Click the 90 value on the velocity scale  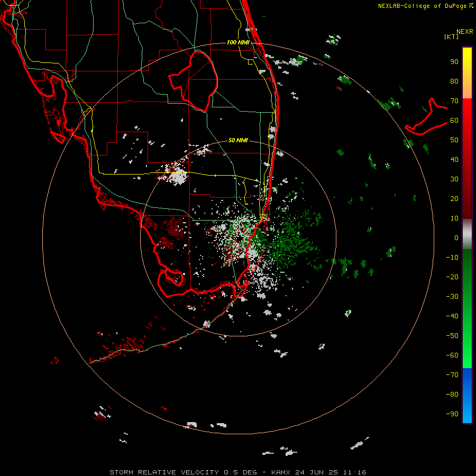tap(454, 62)
